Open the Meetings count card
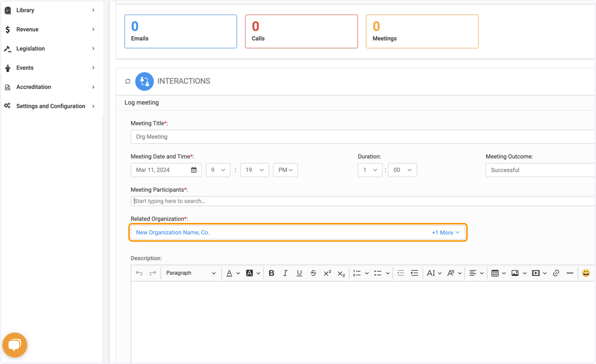The height and width of the screenshot is (364, 596). [422, 31]
